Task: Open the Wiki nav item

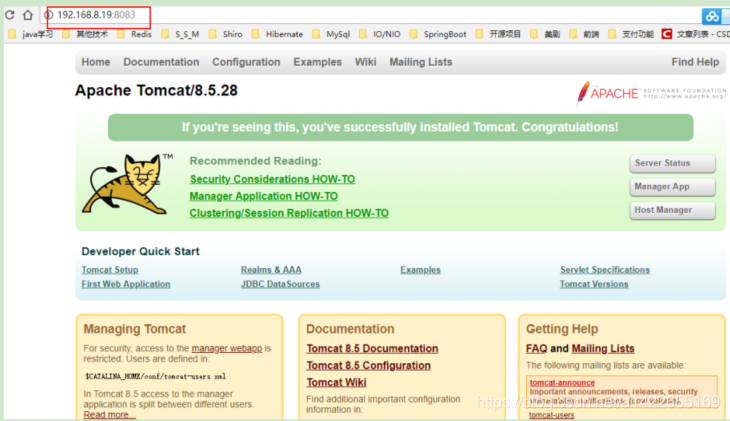Action: tap(365, 62)
